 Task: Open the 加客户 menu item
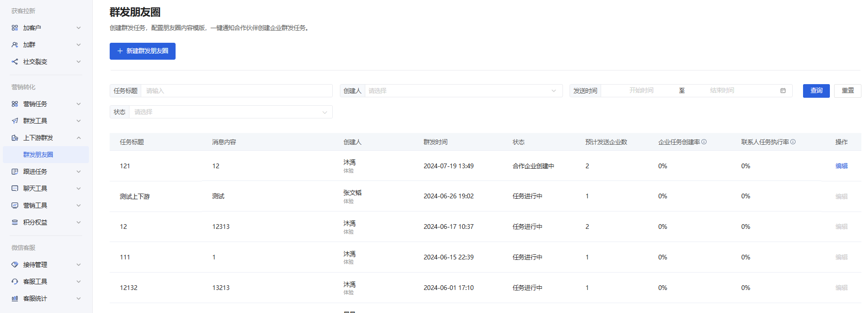46,28
